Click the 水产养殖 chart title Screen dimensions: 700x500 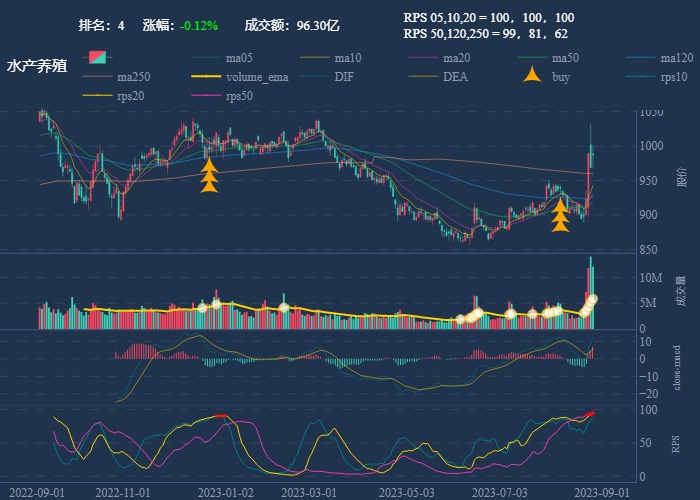37,66
